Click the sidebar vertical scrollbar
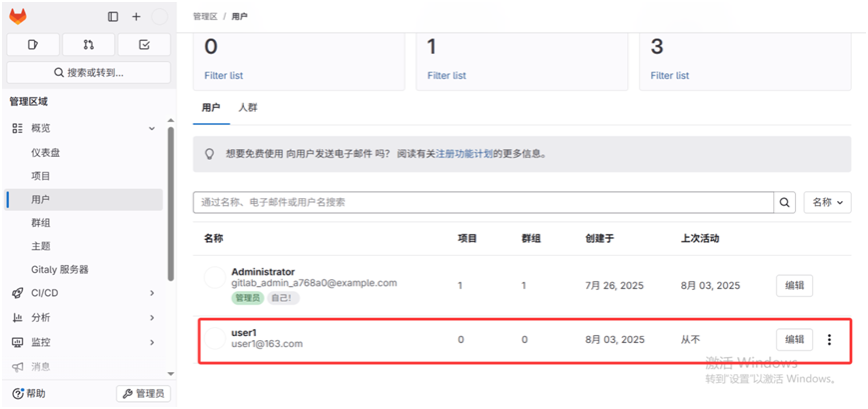Image resolution: width=868 pixels, height=409 pixels. [171, 205]
